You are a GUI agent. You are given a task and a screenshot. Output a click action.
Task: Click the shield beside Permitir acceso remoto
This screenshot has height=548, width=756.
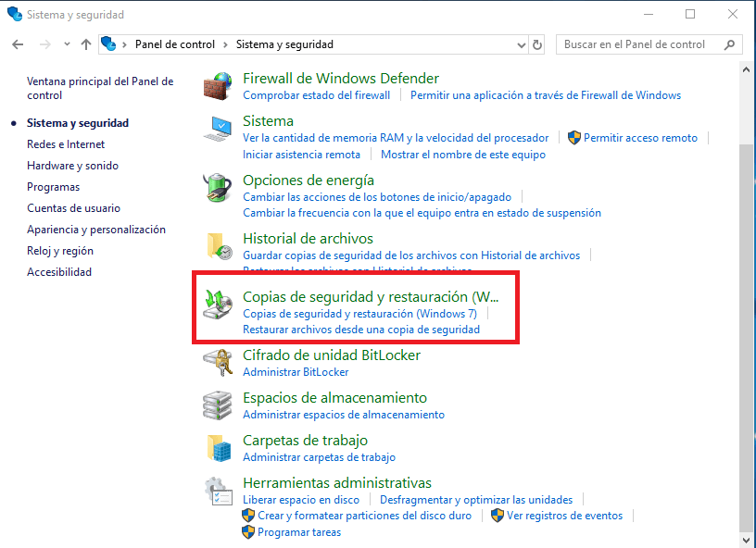[x=575, y=137]
